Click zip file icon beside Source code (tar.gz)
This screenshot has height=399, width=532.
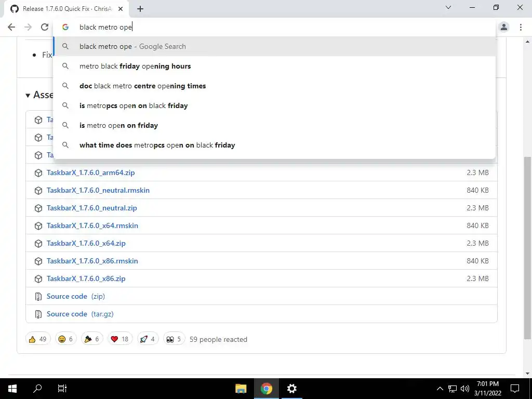(x=38, y=314)
